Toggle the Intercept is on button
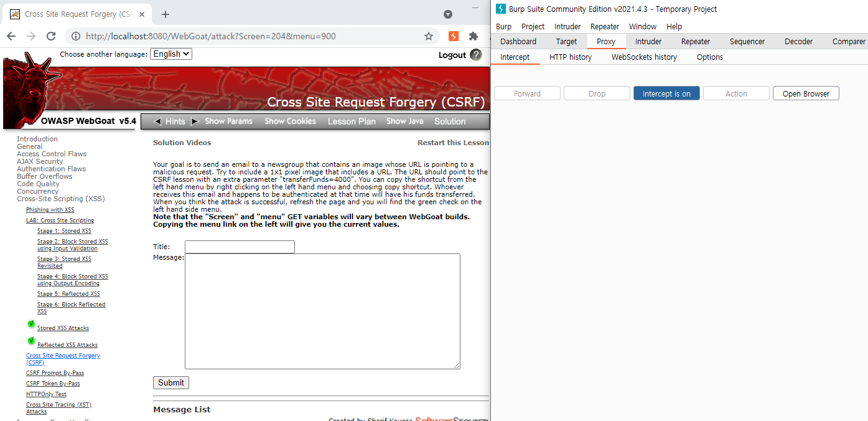The image size is (868, 421). (666, 93)
